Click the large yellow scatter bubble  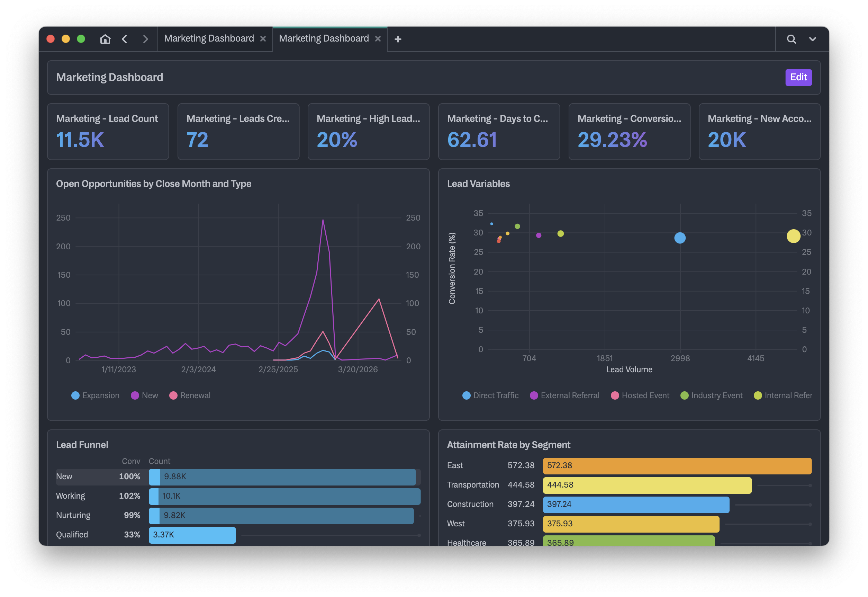pyautogui.click(x=793, y=236)
